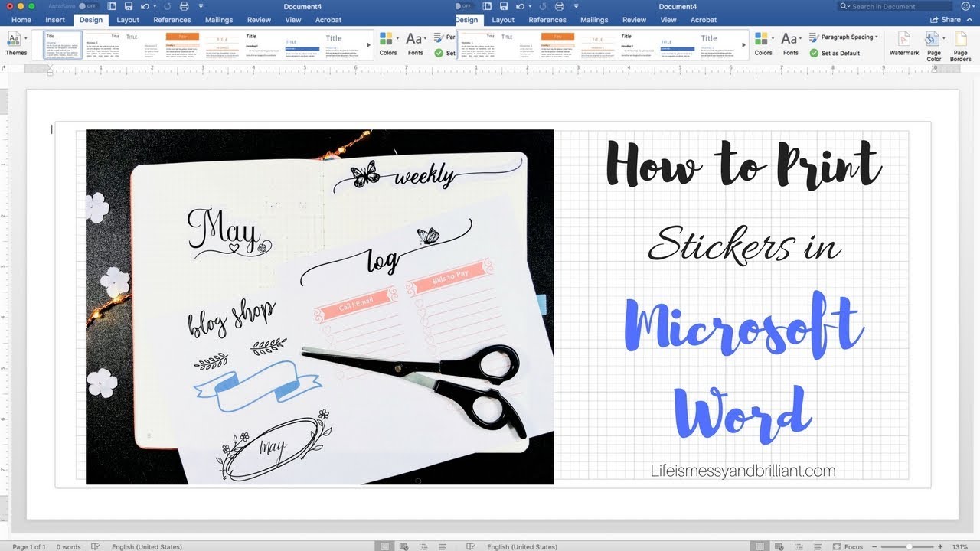Click spelling proofing icon beside 0 words
980x551 pixels.
click(96, 546)
